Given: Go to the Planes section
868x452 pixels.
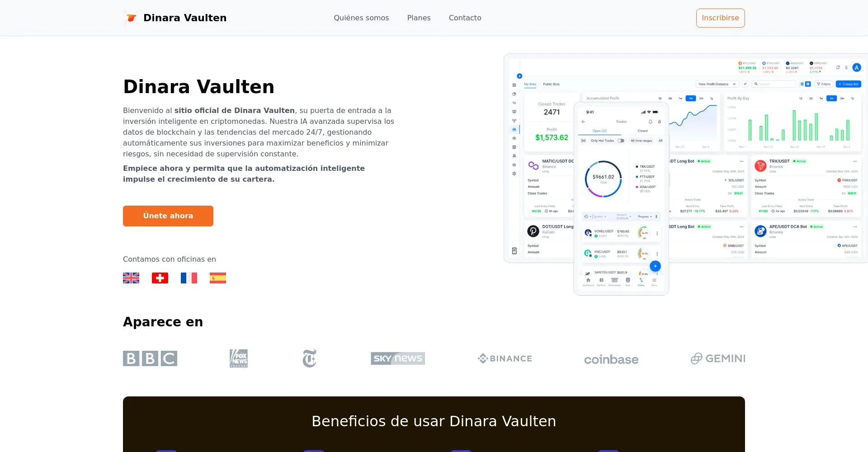Looking at the screenshot, I should point(419,18).
